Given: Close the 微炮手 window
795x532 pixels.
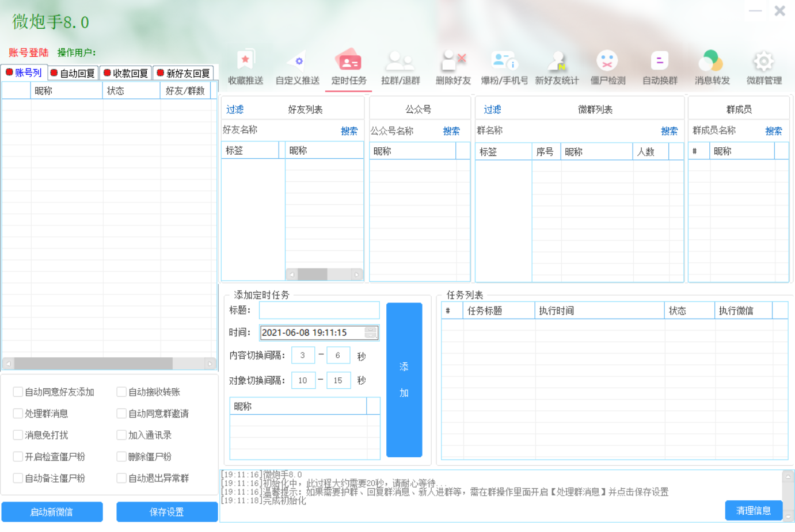Looking at the screenshot, I should (x=780, y=11).
